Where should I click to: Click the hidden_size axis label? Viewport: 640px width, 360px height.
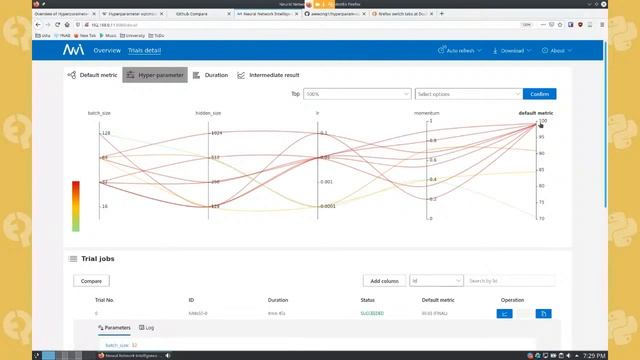tap(208, 113)
